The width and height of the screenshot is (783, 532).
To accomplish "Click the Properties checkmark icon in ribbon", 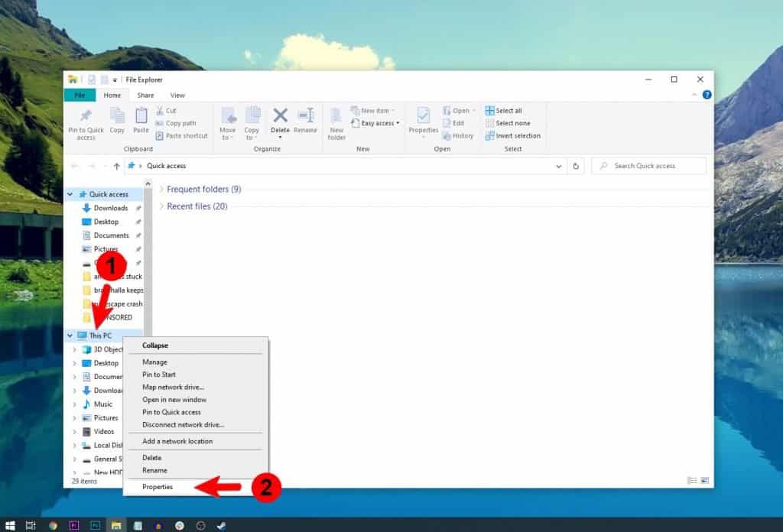I will [x=424, y=115].
